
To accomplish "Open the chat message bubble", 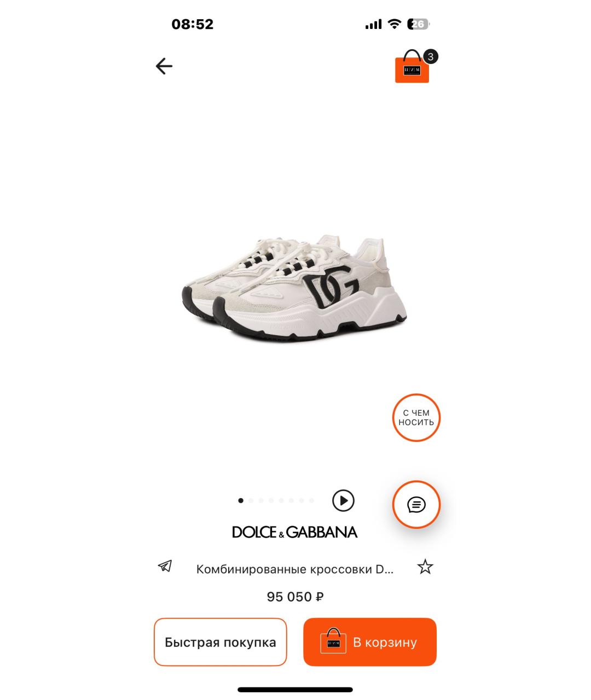I will tap(416, 505).
